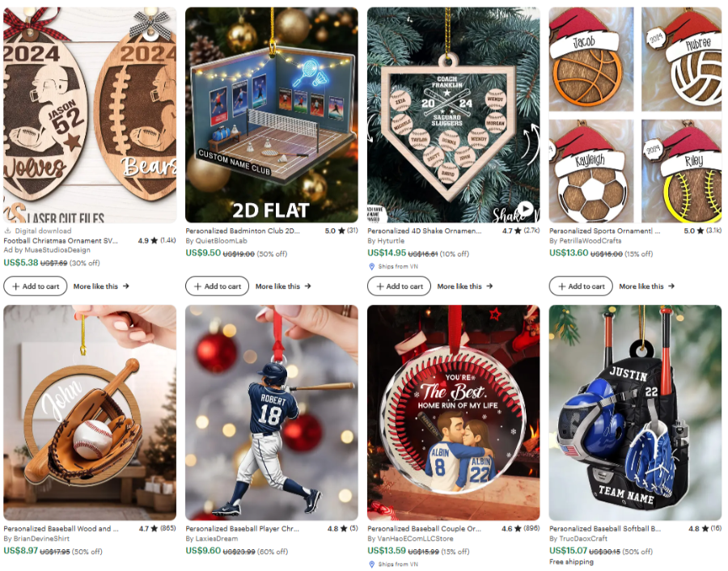Add 4D Shake Ornament to cart

tap(400, 286)
